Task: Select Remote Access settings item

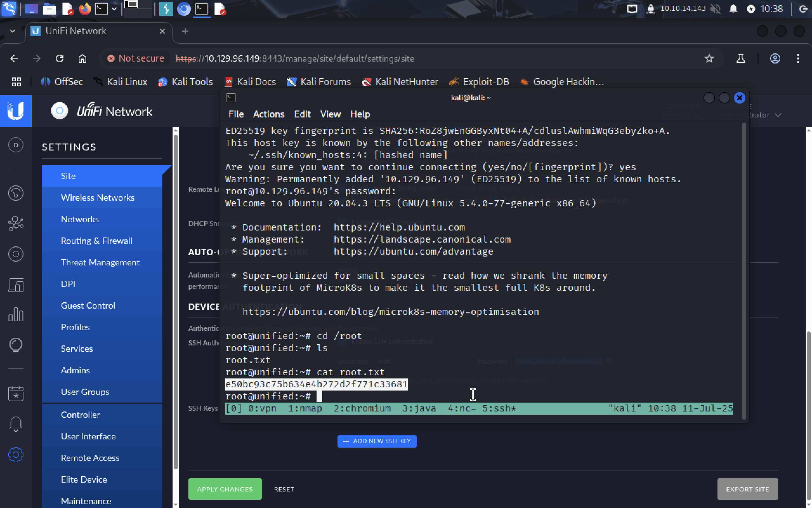Action: click(102, 458)
